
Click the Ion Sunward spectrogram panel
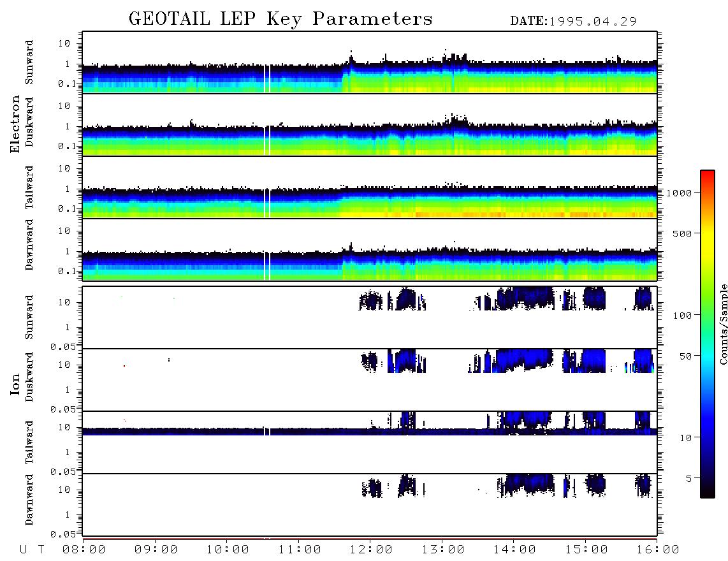[x=370, y=317]
